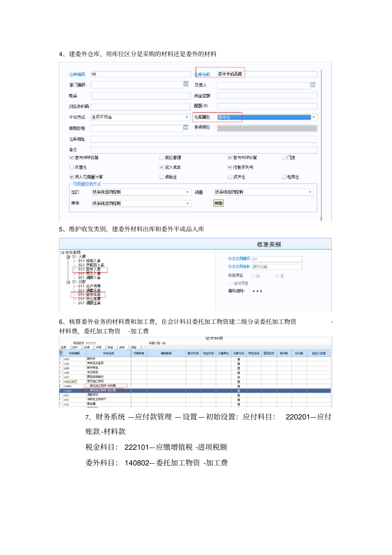The height and width of the screenshot is (555, 392).
Task: Click the 仓库地址 input field
Action: [x=204, y=139]
